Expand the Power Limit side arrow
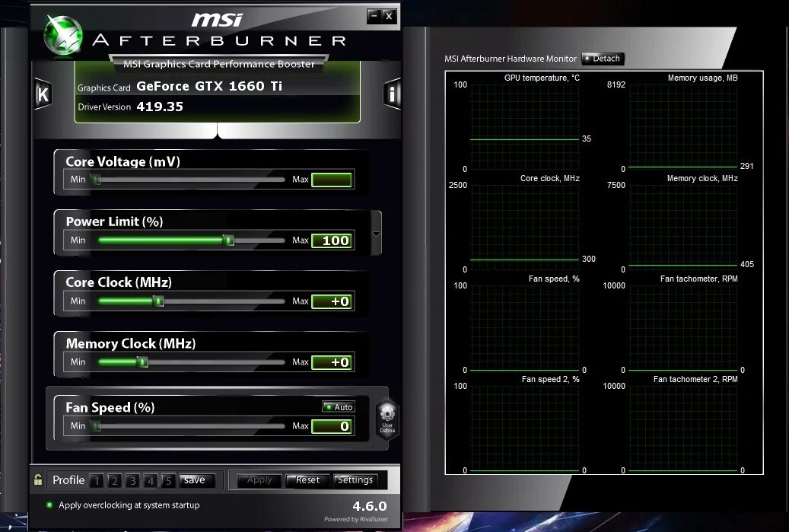The height and width of the screenshot is (532, 789). click(x=376, y=234)
